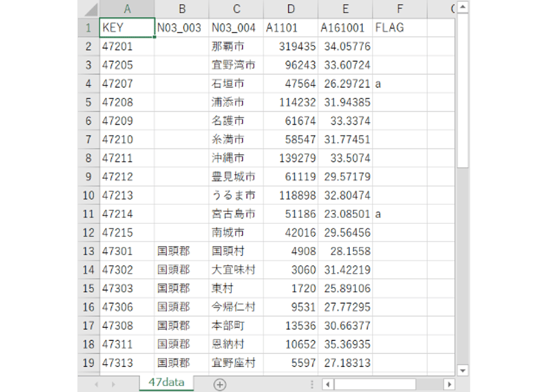Screen dimensions: 549x392
Task: Select flag 'a' in the 石垣市 row
Action: tap(400, 84)
